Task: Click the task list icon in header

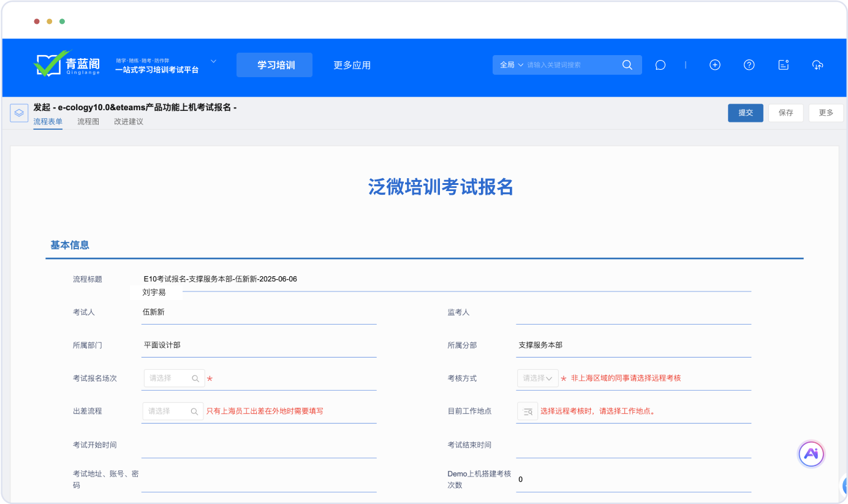Action: [783, 65]
